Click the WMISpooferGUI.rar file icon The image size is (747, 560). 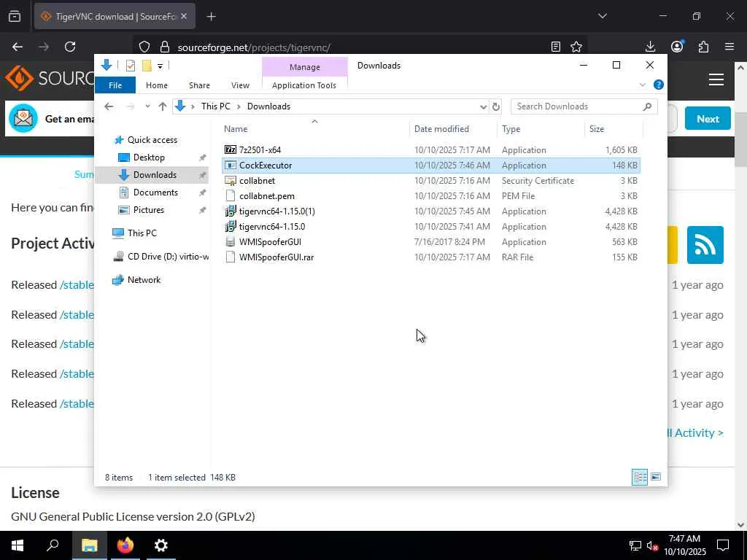(x=230, y=257)
